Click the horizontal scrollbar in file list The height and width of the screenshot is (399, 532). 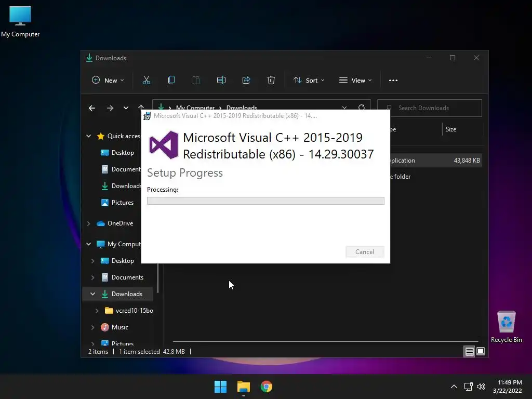(x=325, y=341)
